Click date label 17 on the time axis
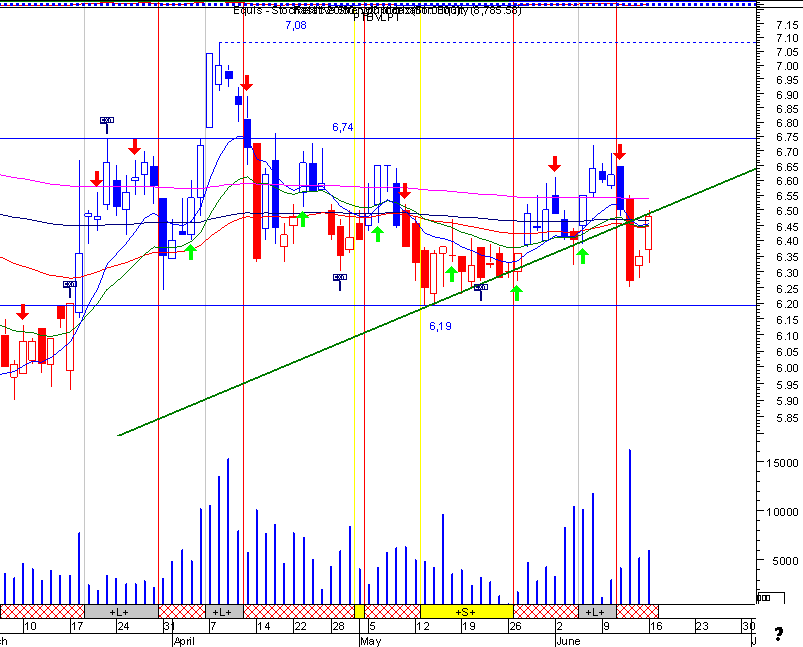Screen dimensions: 803x647 coord(77,626)
